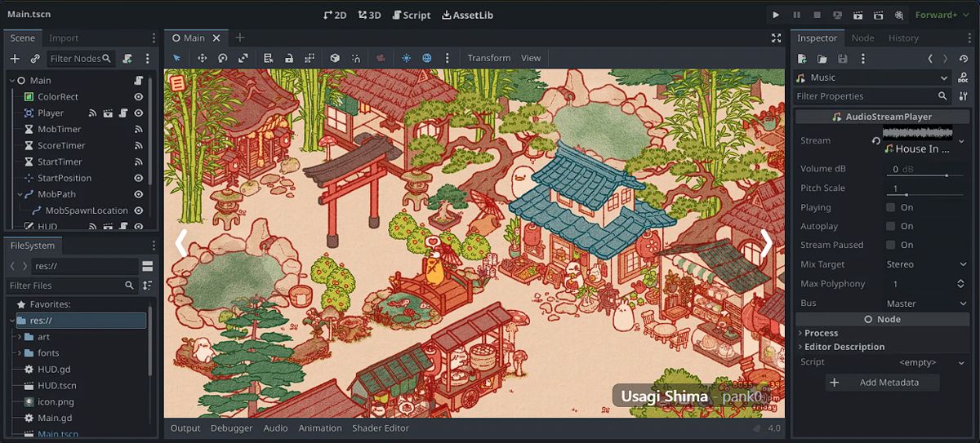The width and height of the screenshot is (980, 443).
Task: Switch to the 3D workspace
Action: 369,15
